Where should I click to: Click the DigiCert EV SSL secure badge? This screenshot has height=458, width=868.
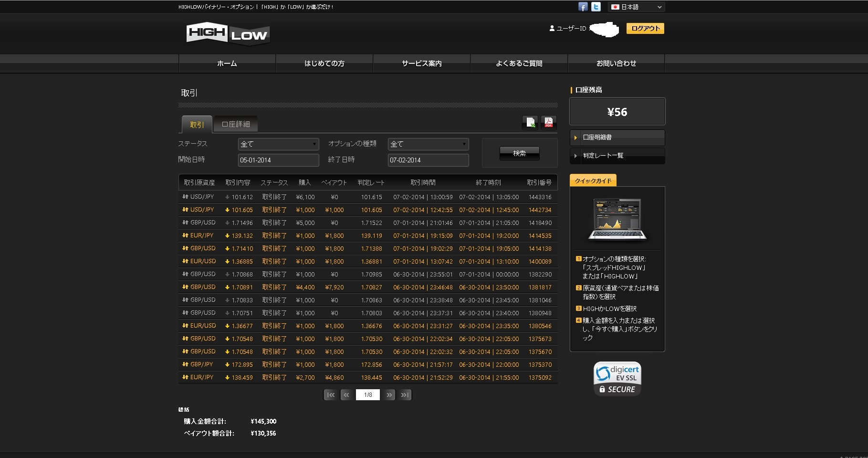point(617,379)
